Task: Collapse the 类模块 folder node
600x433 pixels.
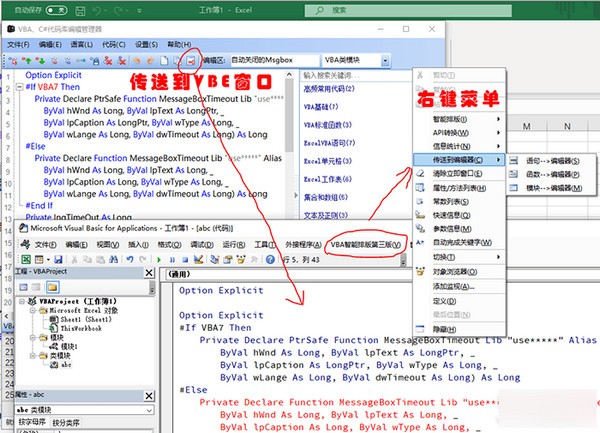Action: click(33, 355)
